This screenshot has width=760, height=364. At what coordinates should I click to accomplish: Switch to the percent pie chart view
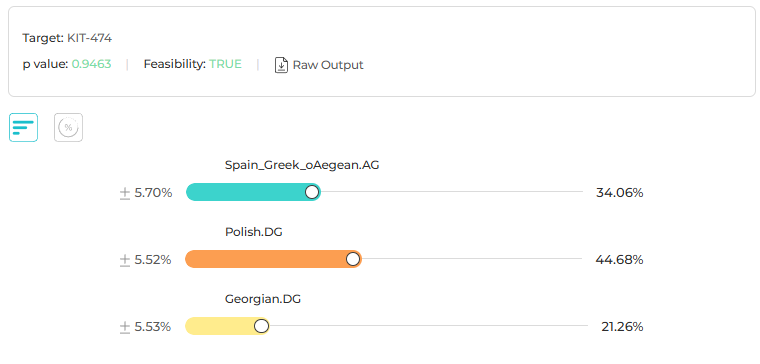click(x=68, y=127)
